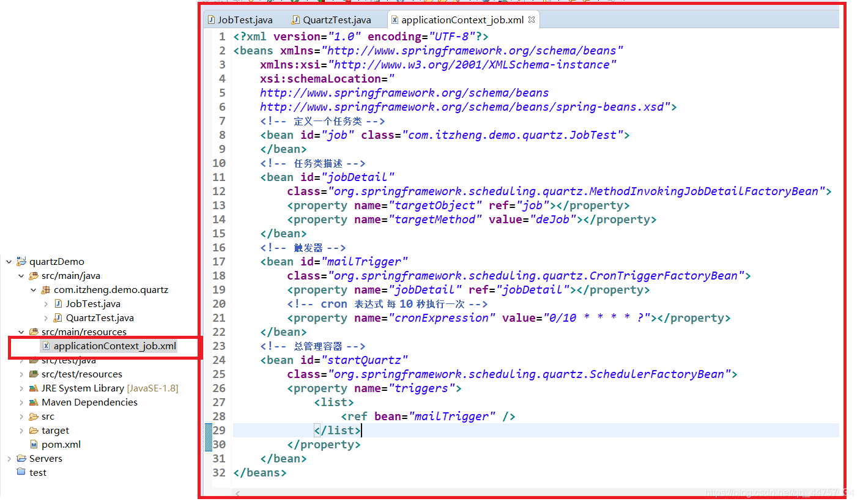This screenshot has width=860, height=504.
Task: Click the Java icon on JobTest.java tab
Action: [211, 20]
